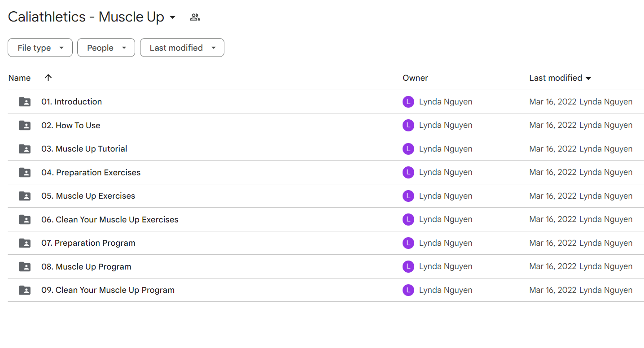The image size is (644, 348).
Task: Click modified date in 06. Clean Your Muscle Up Exercises row
Action: (553, 219)
